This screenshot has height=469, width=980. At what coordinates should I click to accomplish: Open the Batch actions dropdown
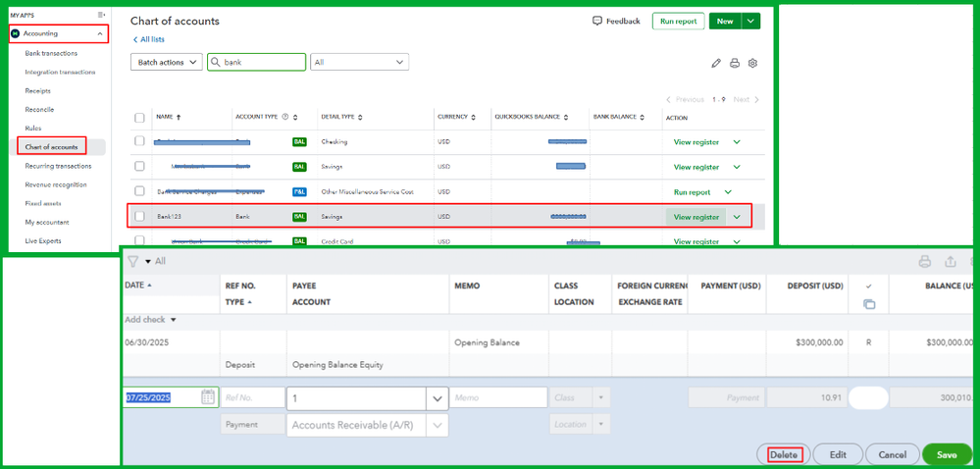click(x=167, y=62)
